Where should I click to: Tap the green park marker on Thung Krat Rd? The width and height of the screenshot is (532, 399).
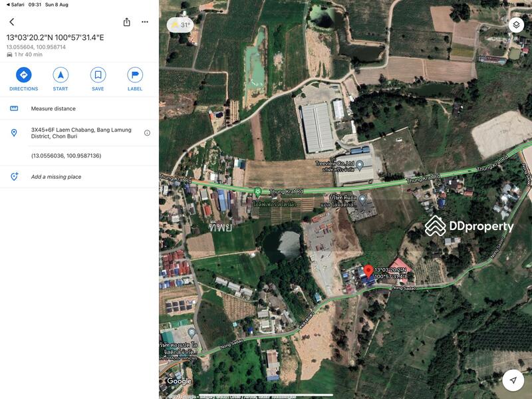[x=257, y=191]
